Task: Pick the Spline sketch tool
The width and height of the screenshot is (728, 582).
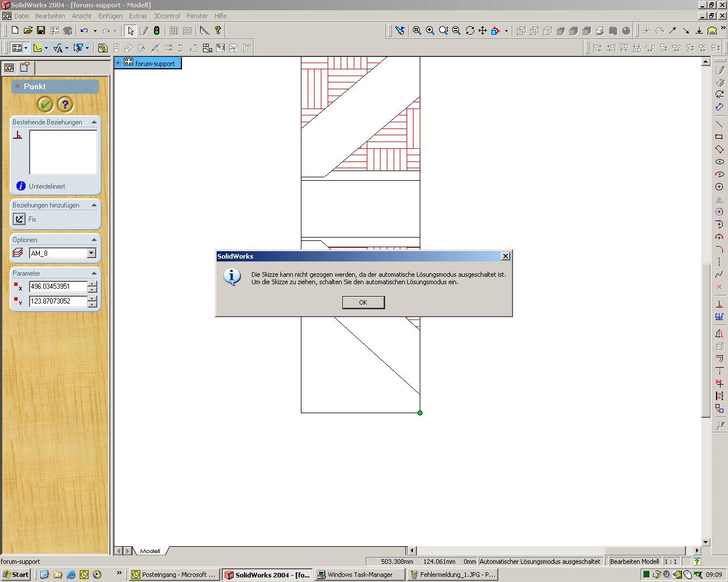Action: [x=719, y=274]
